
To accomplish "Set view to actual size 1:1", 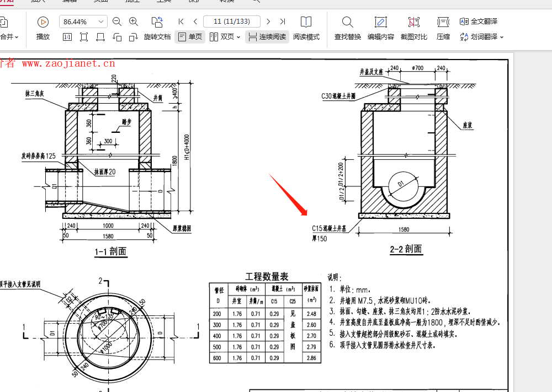I will 67,37.
